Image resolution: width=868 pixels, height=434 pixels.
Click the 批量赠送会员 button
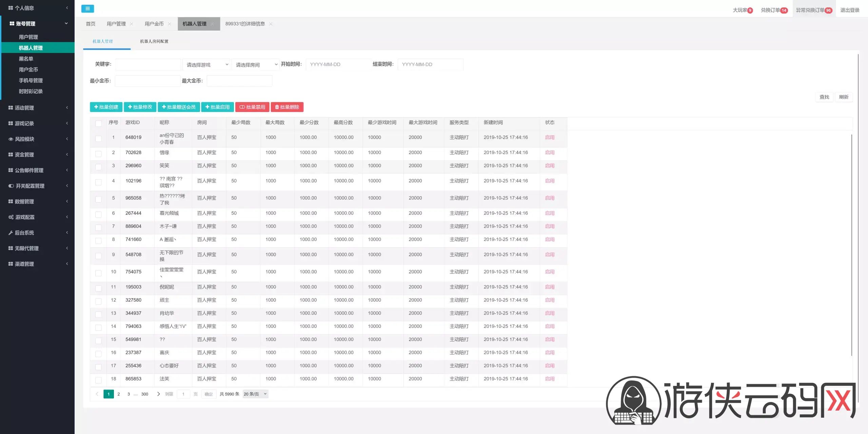(179, 107)
